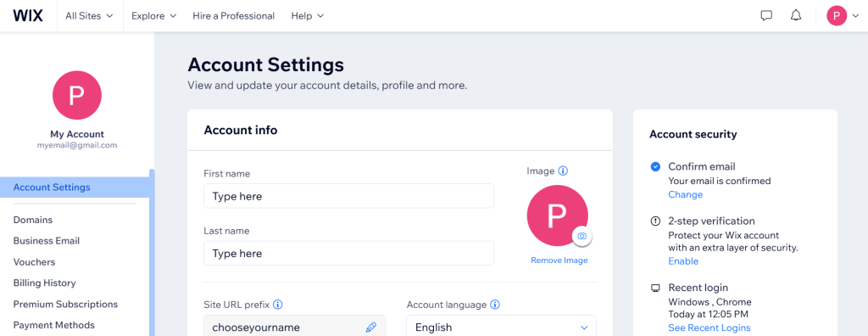Click the Account Settings page heading
The height and width of the screenshot is (336, 868).
click(265, 64)
